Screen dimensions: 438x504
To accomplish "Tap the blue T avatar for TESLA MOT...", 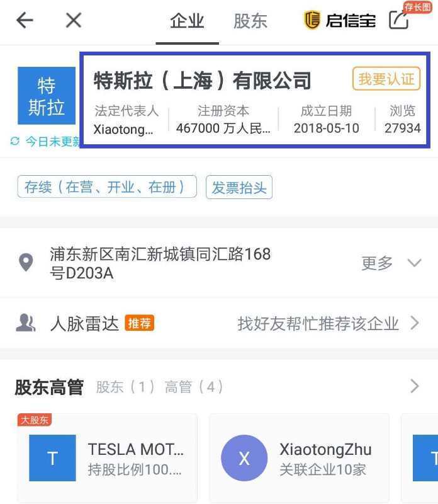I will 52,459.
